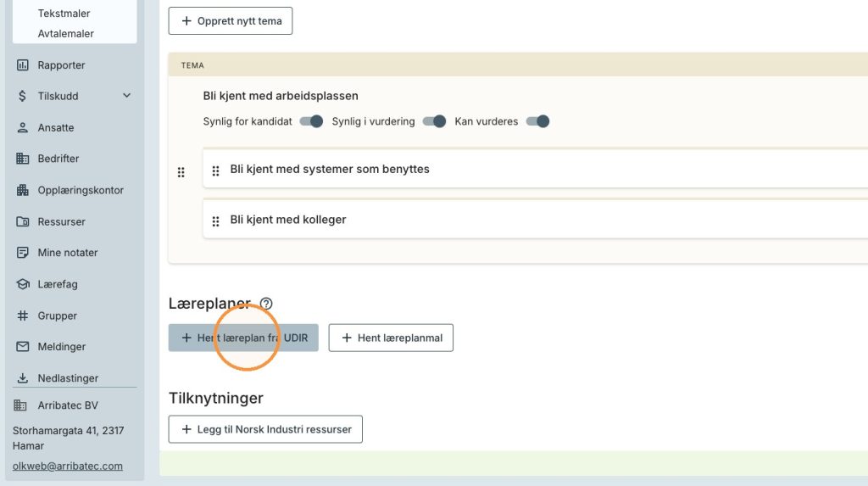The width and height of the screenshot is (868, 486).
Task: Click the help icon beside Læreplaner
Action: (266, 304)
